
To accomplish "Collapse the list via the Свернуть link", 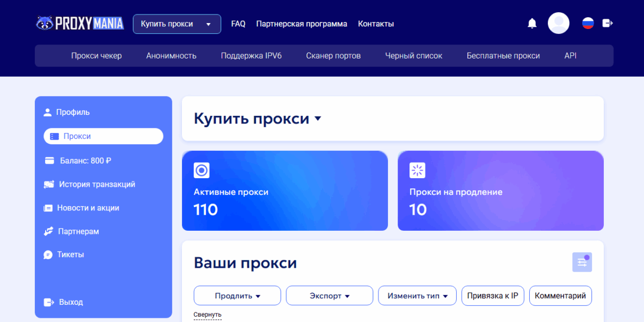I will point(207,314).
